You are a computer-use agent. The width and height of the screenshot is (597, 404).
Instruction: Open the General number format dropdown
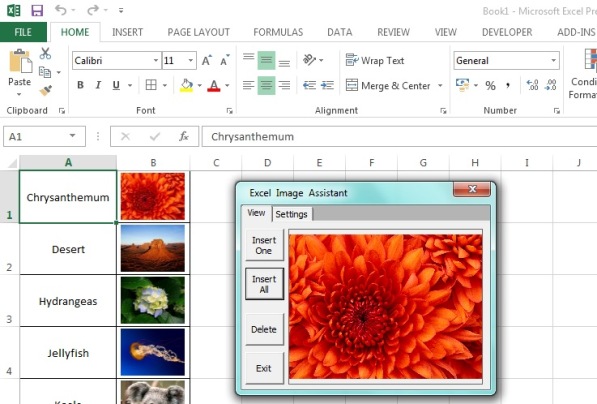(554, 61)
